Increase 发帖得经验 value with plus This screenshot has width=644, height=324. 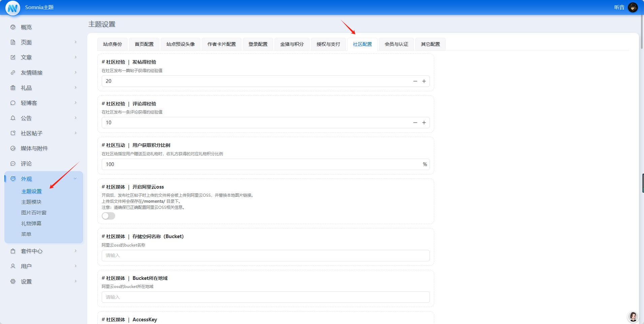tap(424, 81)
